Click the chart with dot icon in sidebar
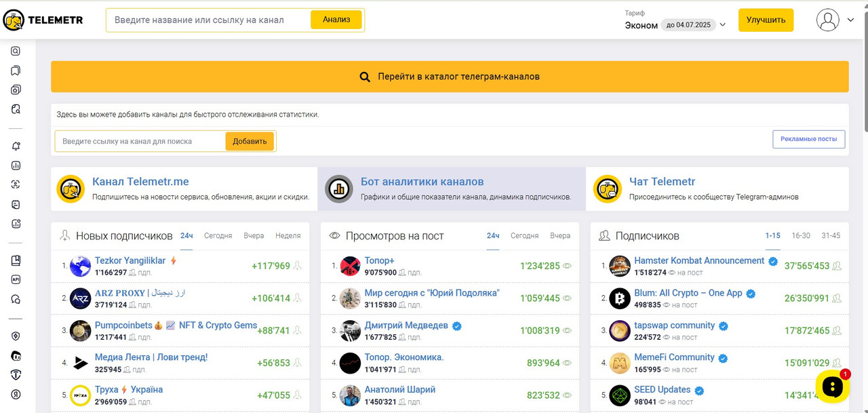 (16, 224)
